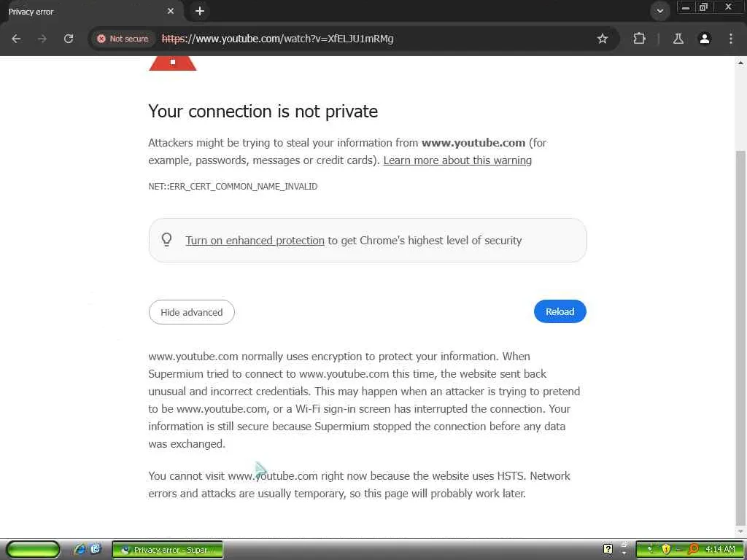Expand the tab search dropdown arrow
Screen dimensions: 747x560
coord(659,11)
